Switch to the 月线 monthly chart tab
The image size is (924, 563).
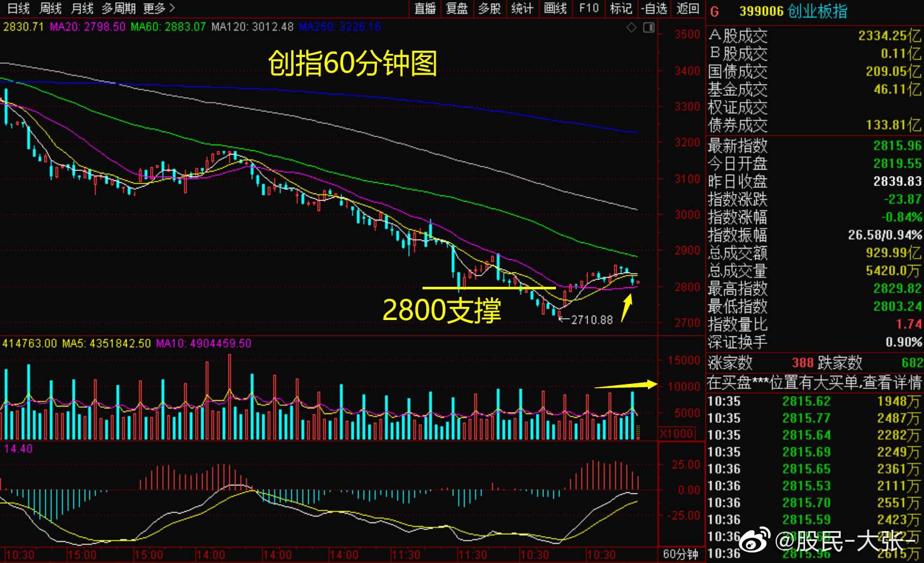click(82, 8)
